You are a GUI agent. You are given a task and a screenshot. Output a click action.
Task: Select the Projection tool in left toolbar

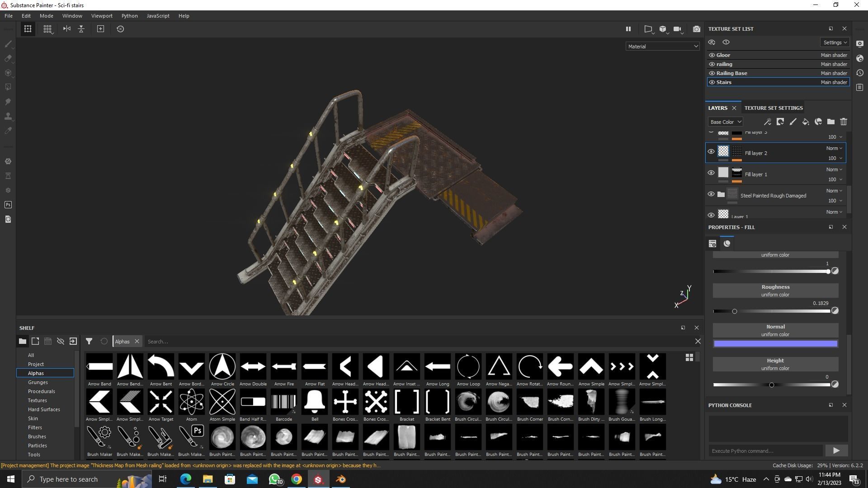point(8,73)
